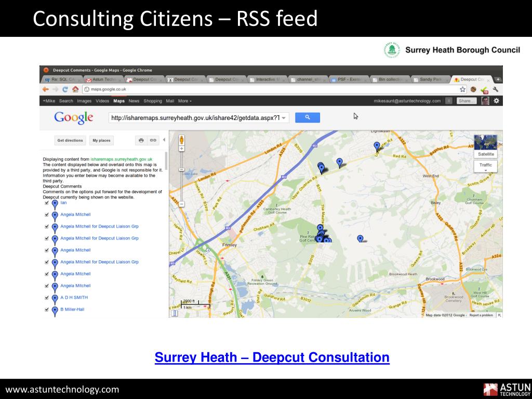Open the News item in Google bar
Screen dimensions: 532x399
pos(134,101)
